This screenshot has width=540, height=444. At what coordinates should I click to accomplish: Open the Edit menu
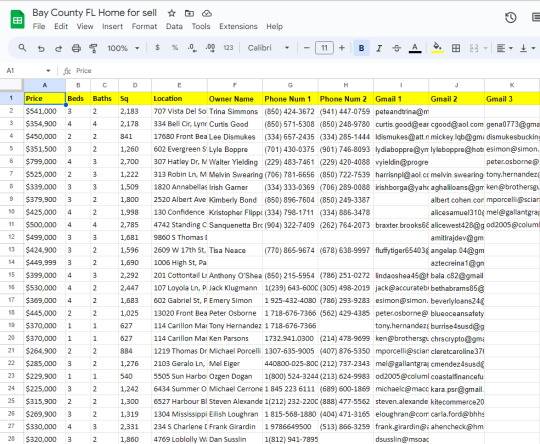tap(61, 27)
